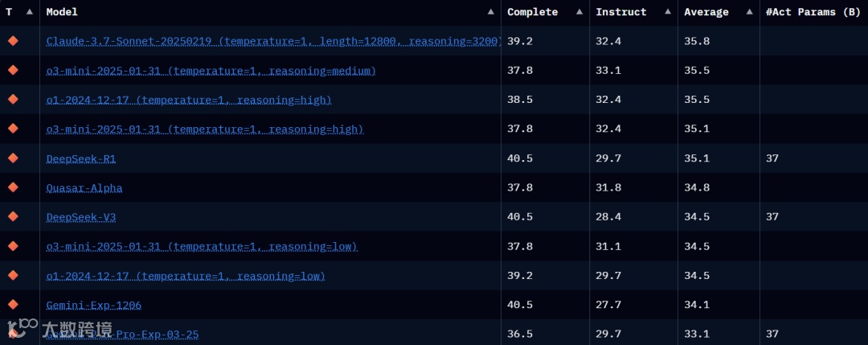The width and height of the screenshot is (868, 345).
Task: Open the Gemini-Exp-1206 model link
Action: 94,305
